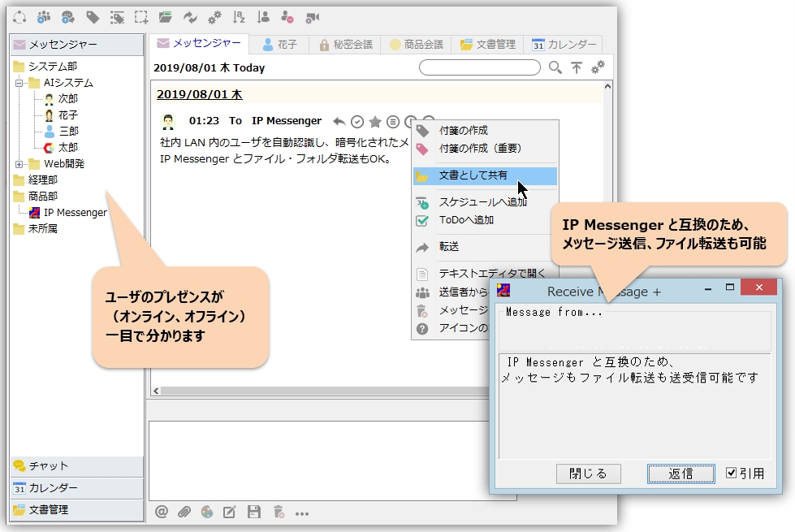Viewport: 795px width, 532px height.
Task: Click the refresh arrows toolbar icon
Action: 190,18
